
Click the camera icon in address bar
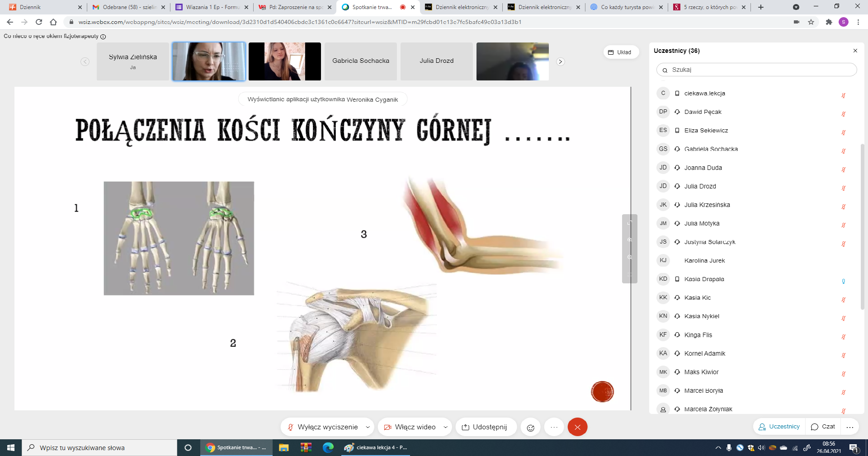(797, 22)
